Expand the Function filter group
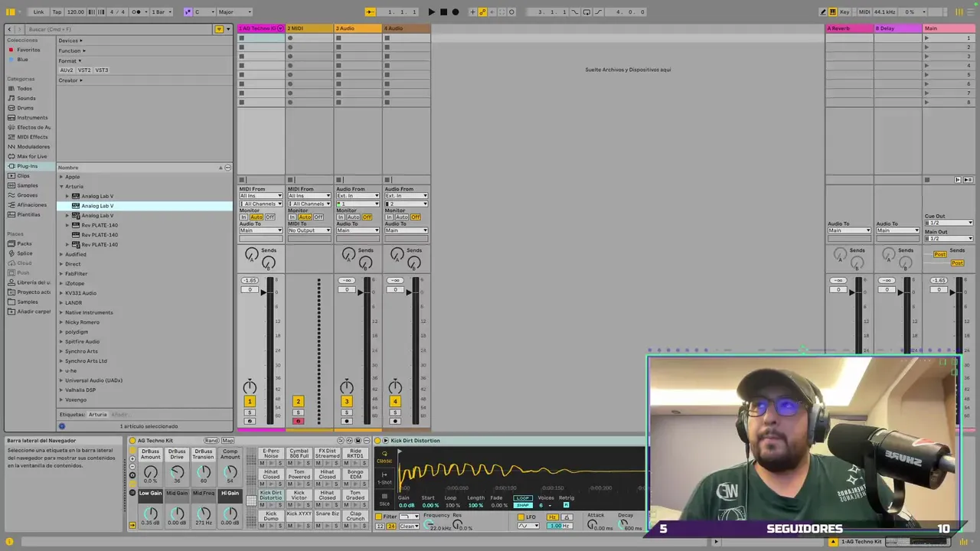980x551 pixels. [72, 51]
